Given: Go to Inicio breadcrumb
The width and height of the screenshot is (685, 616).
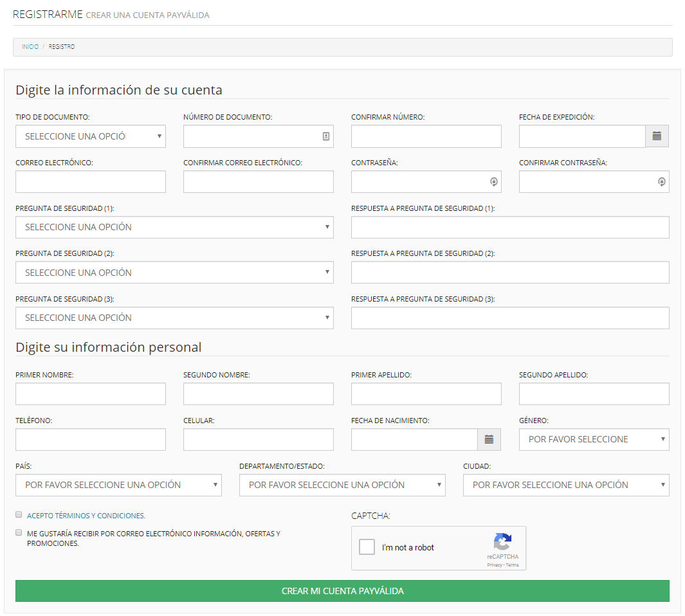Looking at the screenshot, I should (x=30, y=47).
